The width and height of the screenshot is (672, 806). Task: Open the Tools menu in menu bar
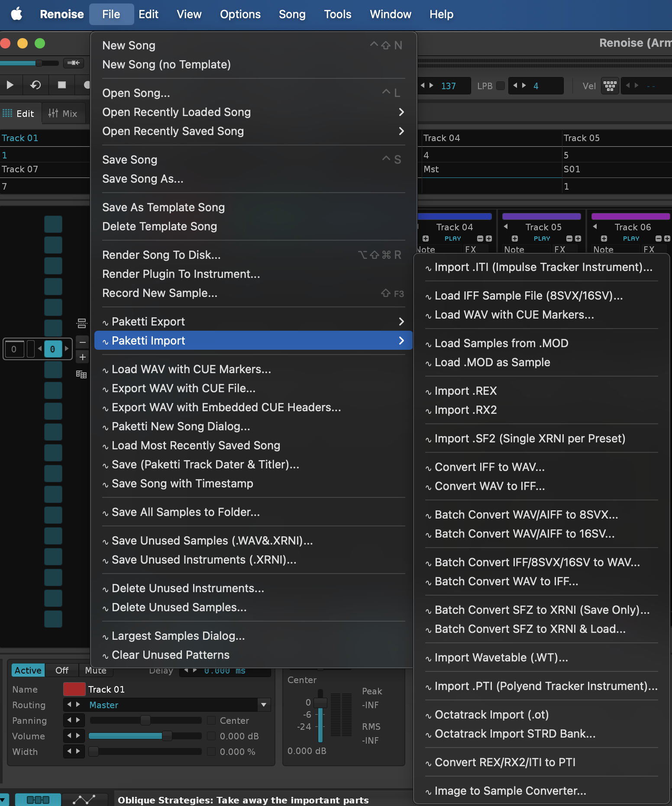(337, 14)
